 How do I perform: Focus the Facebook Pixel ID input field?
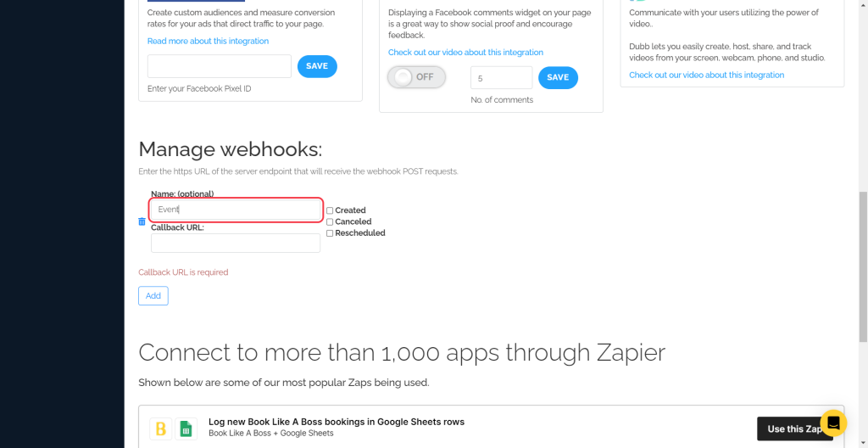click(x=219, y=66)
